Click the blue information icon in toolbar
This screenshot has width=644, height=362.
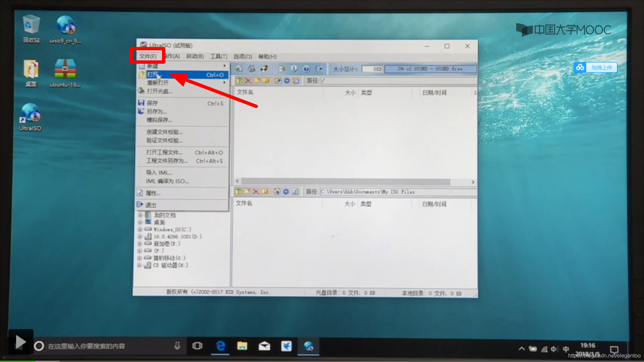tap(294, 69)
